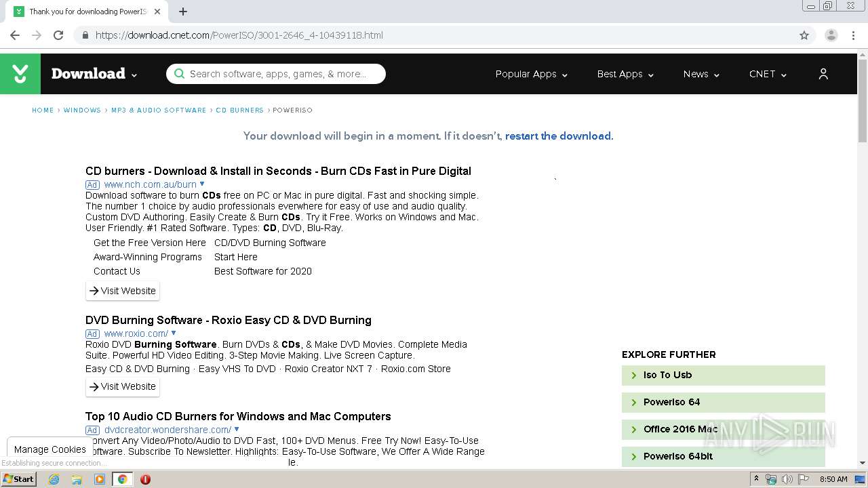Screen dimensions: 868x488
Task: Click the Action Center flag tray icon
Action: tap(804, 479)
